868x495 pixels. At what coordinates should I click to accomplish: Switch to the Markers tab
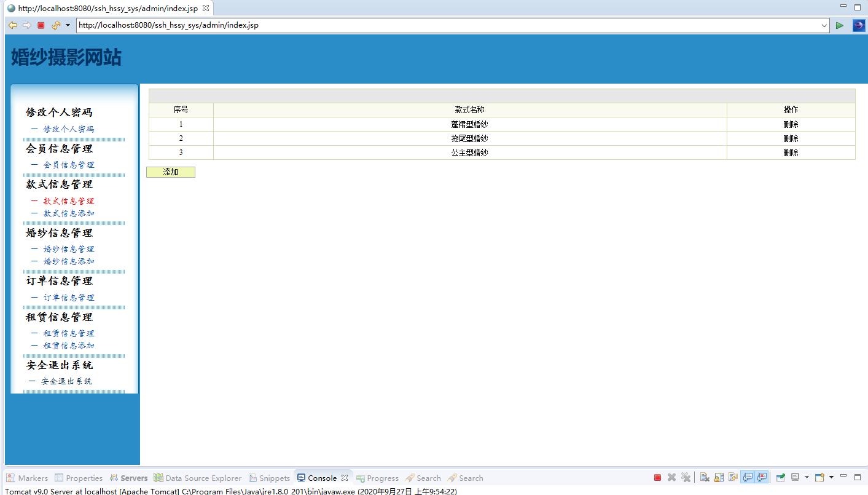click(x=27, y=478)
